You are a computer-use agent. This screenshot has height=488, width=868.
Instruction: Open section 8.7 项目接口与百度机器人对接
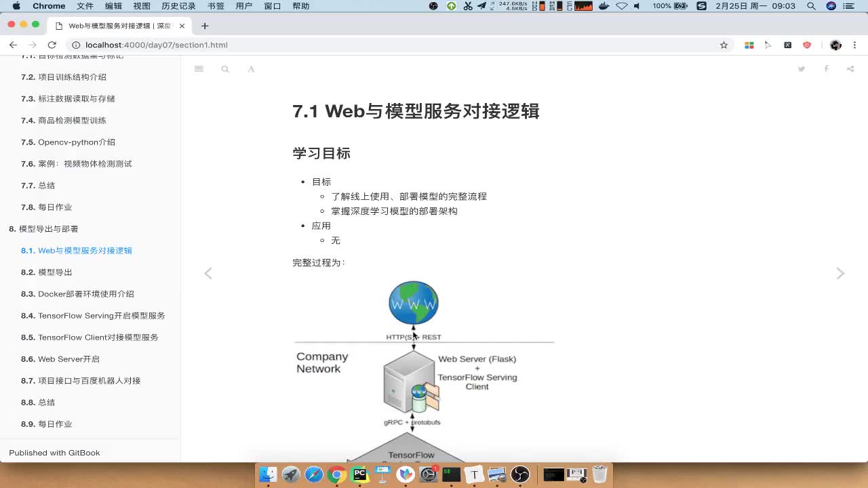coord(81,380)
